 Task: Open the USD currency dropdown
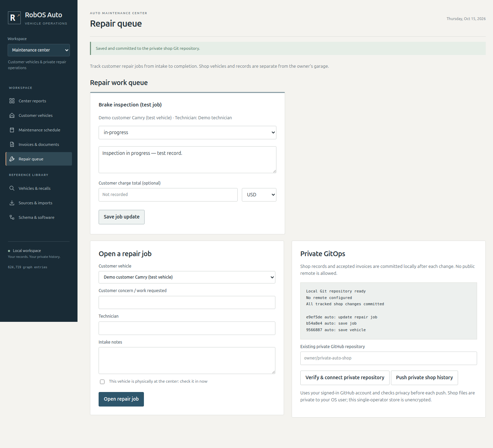pyautogui.click(x=259, y=195)
